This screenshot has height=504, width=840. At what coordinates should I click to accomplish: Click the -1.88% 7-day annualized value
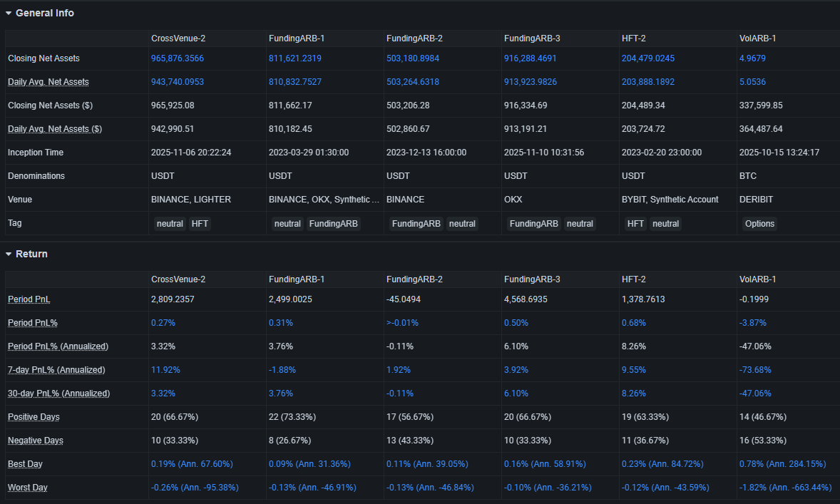pyautogui.click(x=282, y=370)
